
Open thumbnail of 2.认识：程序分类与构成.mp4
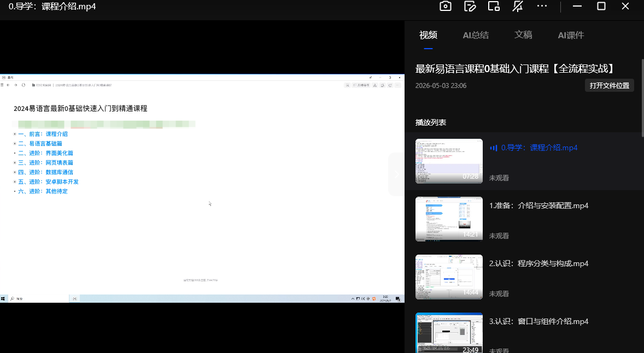pos(449,276)
